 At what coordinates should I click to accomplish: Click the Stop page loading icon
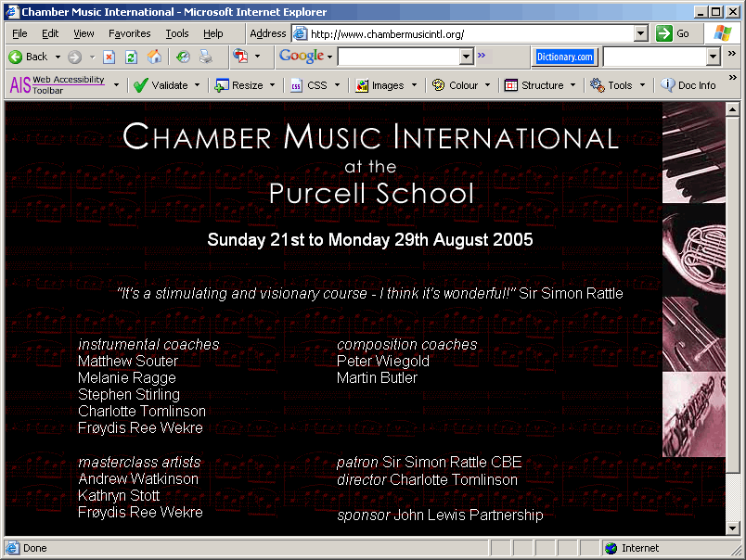click(109, 57)
